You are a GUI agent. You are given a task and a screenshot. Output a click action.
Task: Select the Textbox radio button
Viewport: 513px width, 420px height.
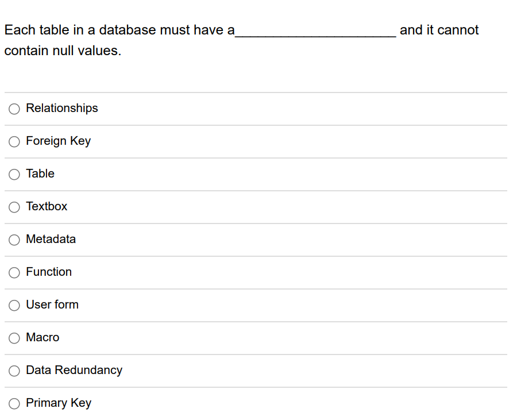point(14,207)
